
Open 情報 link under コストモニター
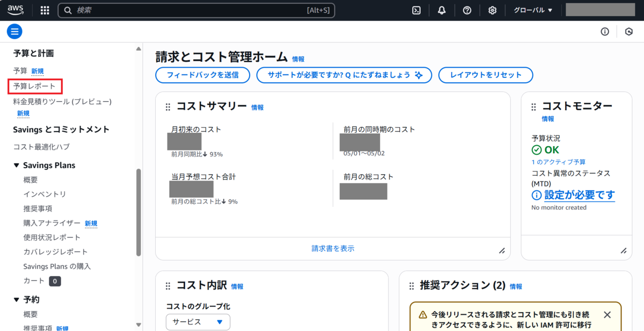click(548, 119)
